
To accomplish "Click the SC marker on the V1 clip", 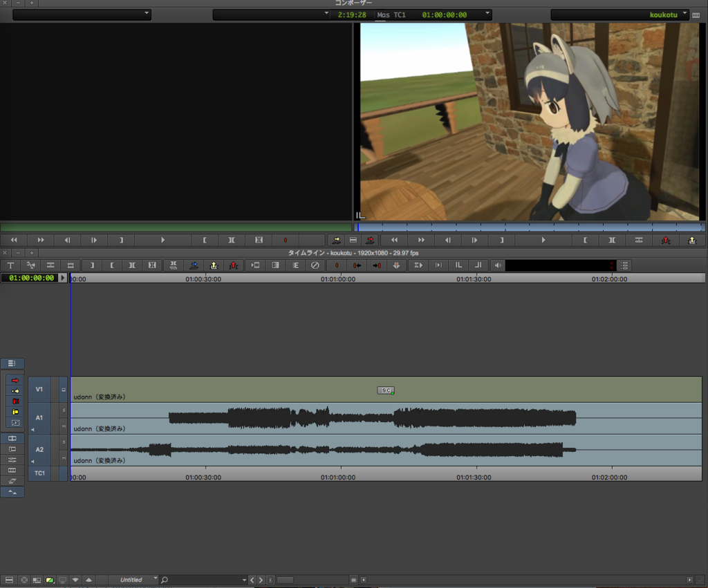I will (386, 390).
